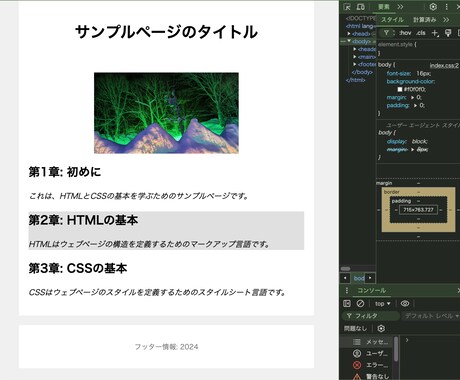The width and height of the screenshot is (460, 380).
Task: Open the console drawer three-dot menu
Action: [x=347, y=290]
